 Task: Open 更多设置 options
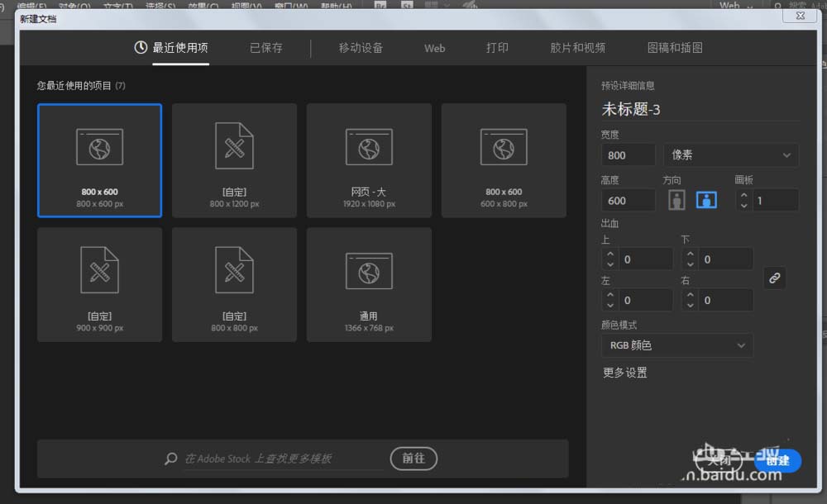(625, 373)
